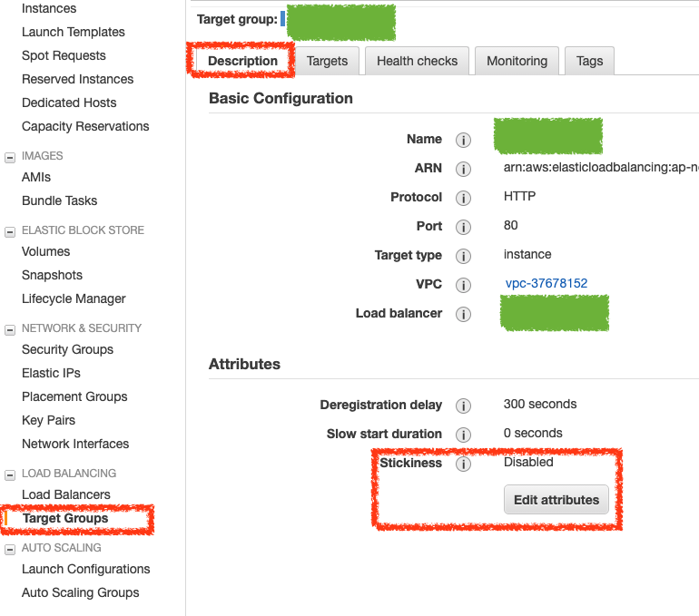Click the info icon next to ARN
Viewport: 699px width, 616px height.
[463, 169]
